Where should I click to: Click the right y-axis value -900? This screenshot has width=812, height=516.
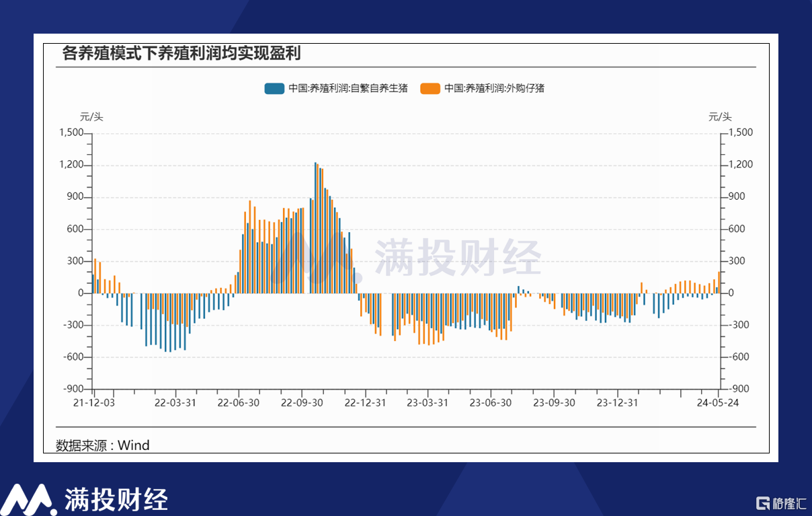click(739, 390)
